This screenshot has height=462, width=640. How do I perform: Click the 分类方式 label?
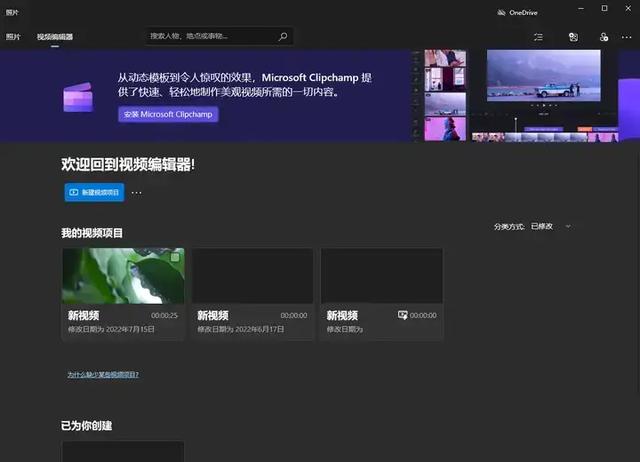pos(509,227)
